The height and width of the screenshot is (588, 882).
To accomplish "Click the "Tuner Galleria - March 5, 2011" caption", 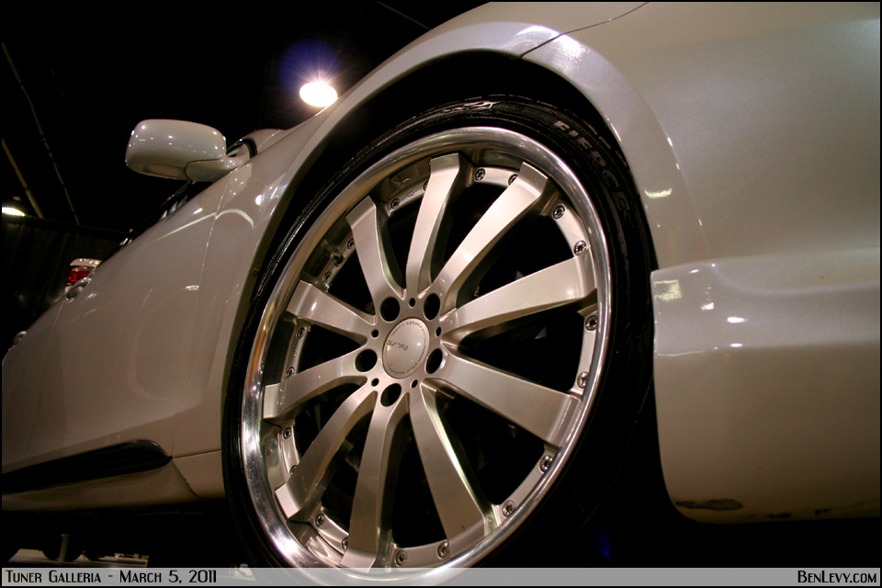I will (x=111, y=577).
